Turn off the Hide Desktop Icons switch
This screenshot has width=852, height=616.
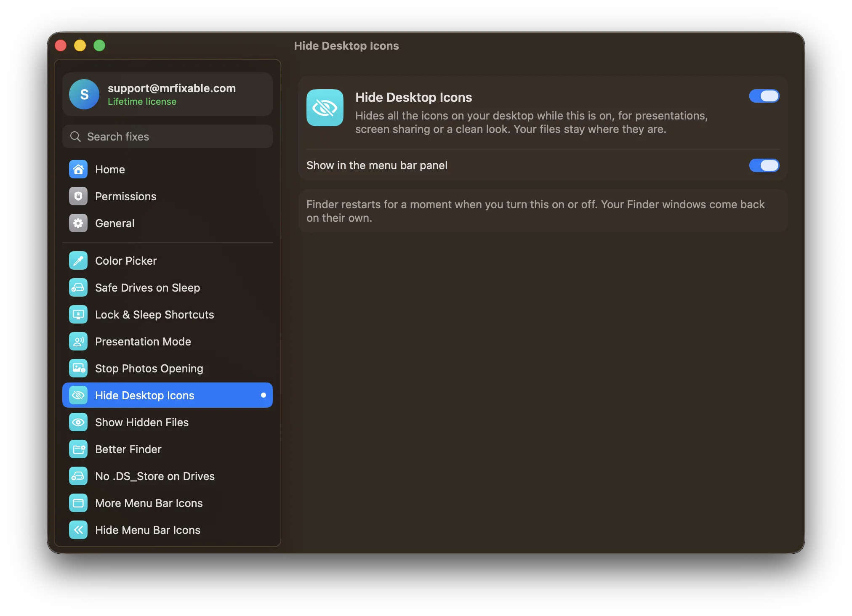tap(764, 96)
